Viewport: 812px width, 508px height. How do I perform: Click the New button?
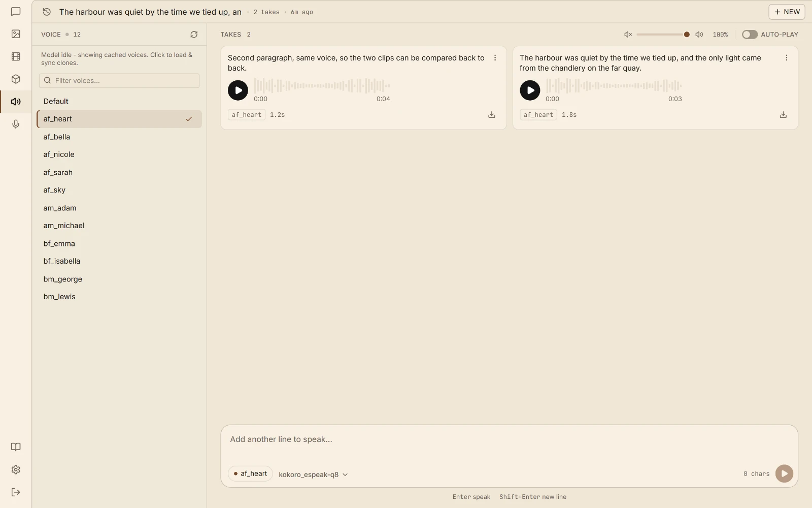(x=787, y=12)
